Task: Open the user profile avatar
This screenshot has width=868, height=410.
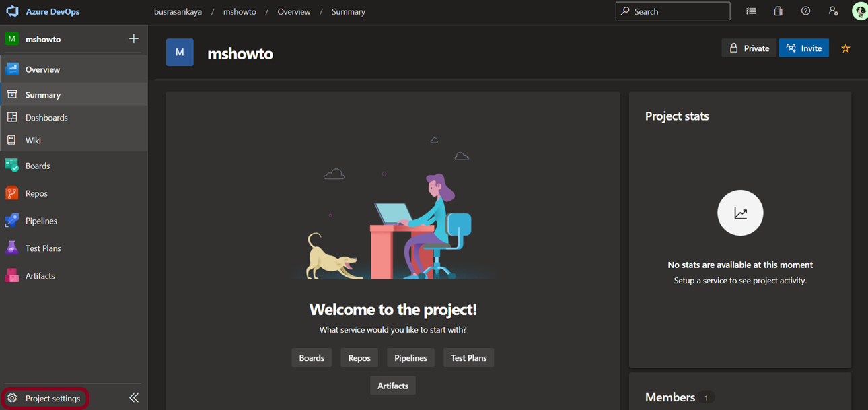Action: tap(860, 11)
